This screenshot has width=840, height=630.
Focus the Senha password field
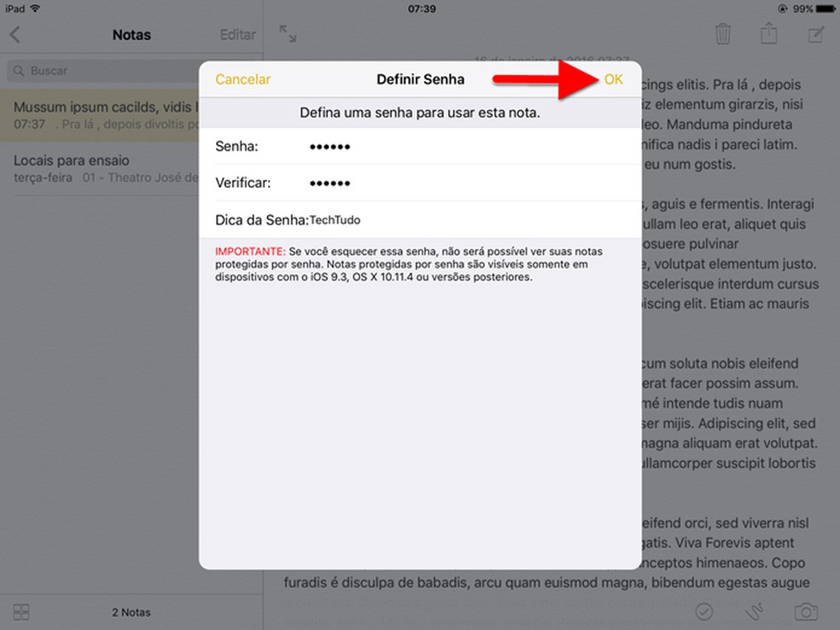pyautogui.click(x=420, y=146)
